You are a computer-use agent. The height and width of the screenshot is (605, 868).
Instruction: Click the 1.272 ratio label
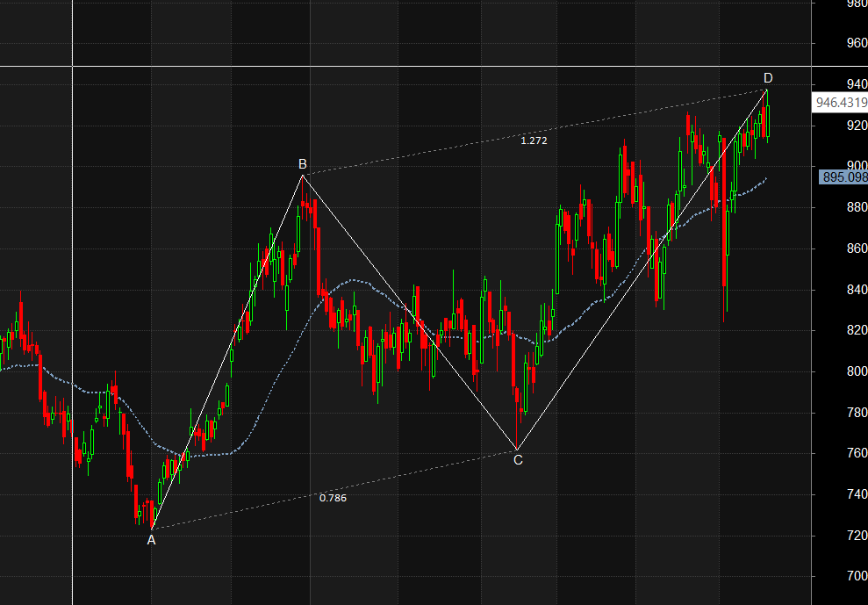(x=534, y=140)
